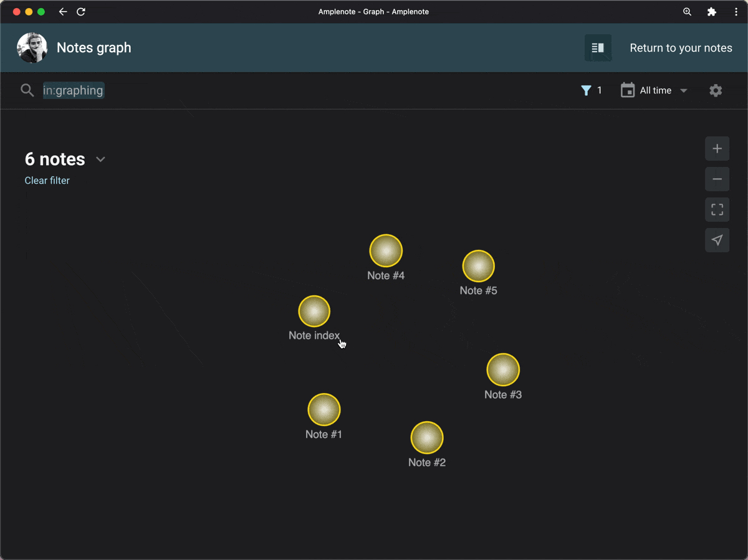Open graph settings gear

[716, 90]
